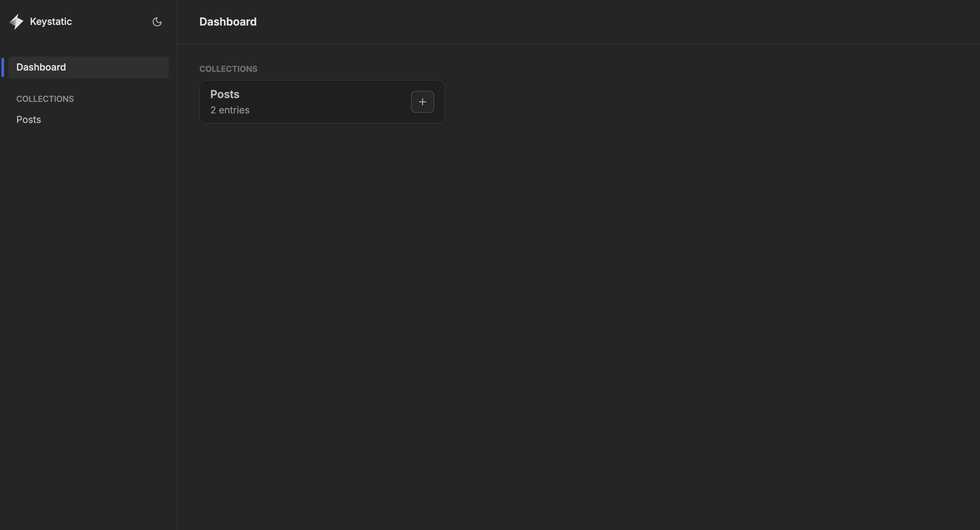Image resolution: width=980 pixels, height=530 pixels.
Task: Click the main panel COLLECTIONS heading
Action: tap(228, 69)
